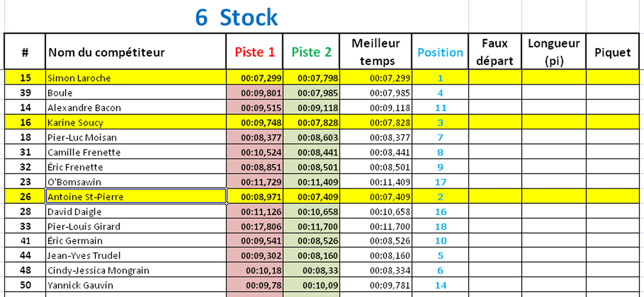
Task: Click Yannick Gauvin's best time 00:09,781
Action: (x=376, y=285)
